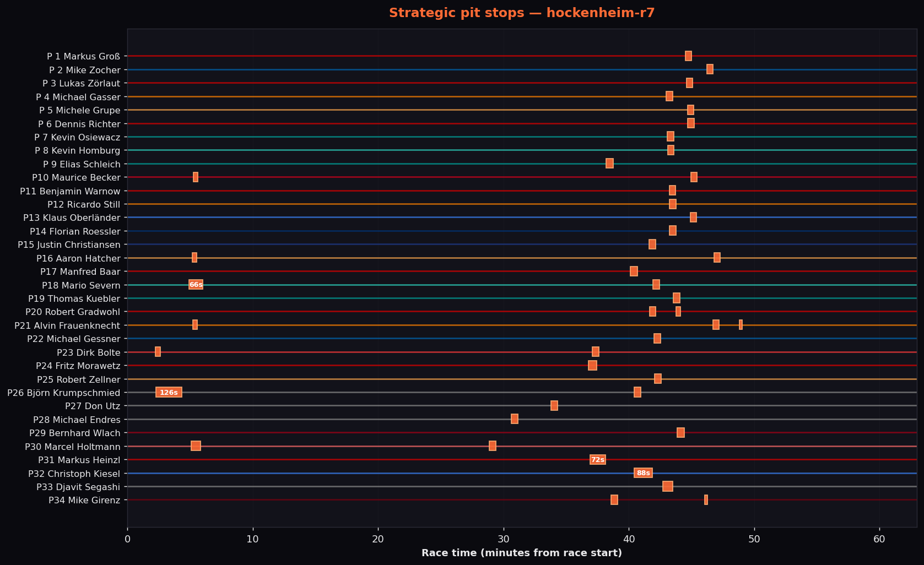This screenshot has width=924, height=565.
Task: Click Björn Krumpschmied's 126s pit stop
Action: 169,393
